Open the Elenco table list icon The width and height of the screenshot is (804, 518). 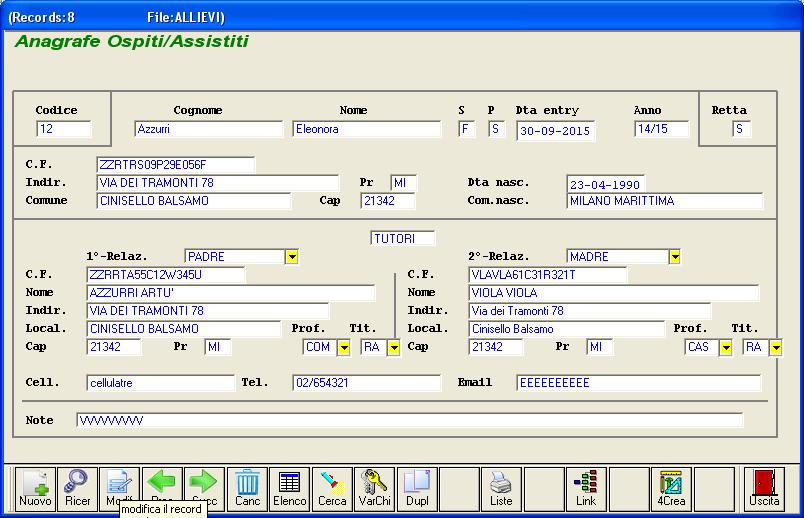[x=290, y=489]
